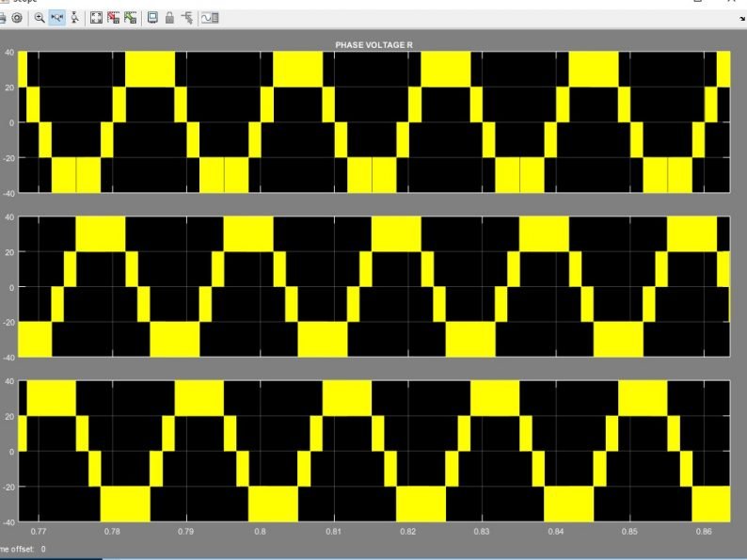Select the middle phase voltage plot

(x=374, y=286)
